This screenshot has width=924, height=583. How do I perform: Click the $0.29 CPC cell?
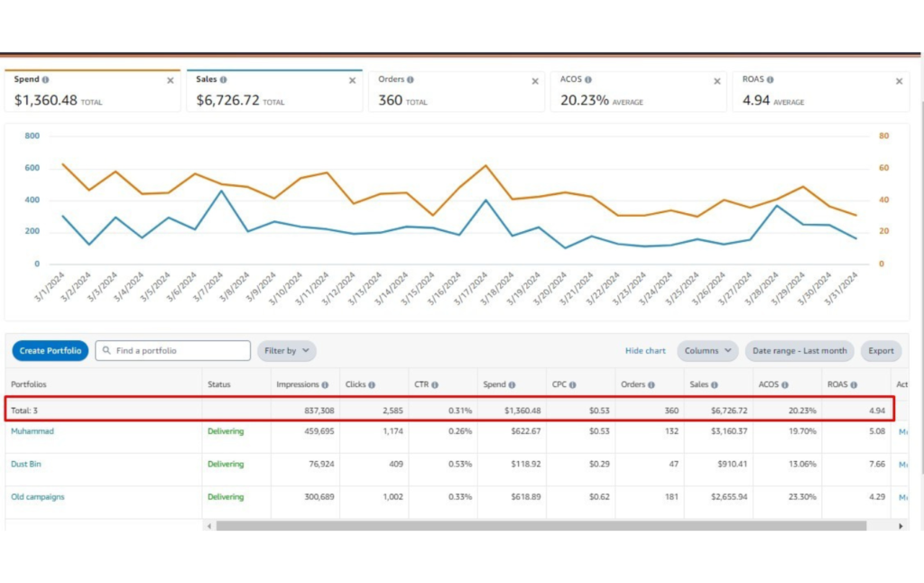[x=599, y=464]
